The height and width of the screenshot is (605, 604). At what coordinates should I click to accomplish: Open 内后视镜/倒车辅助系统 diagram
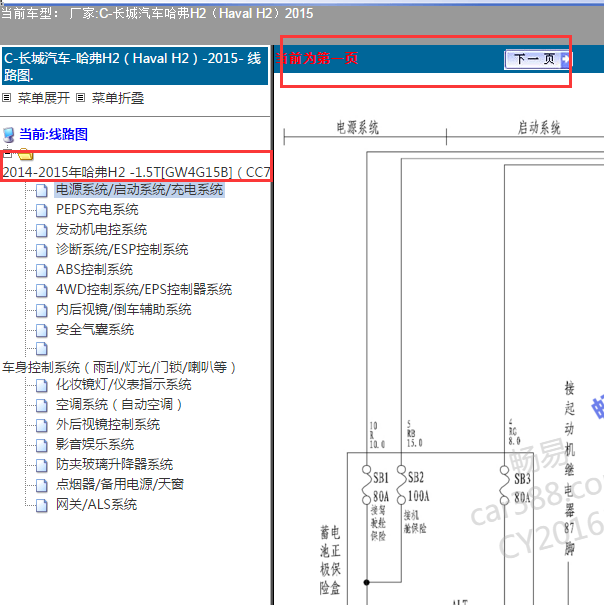pyautogui.click(x=124, y=310)
